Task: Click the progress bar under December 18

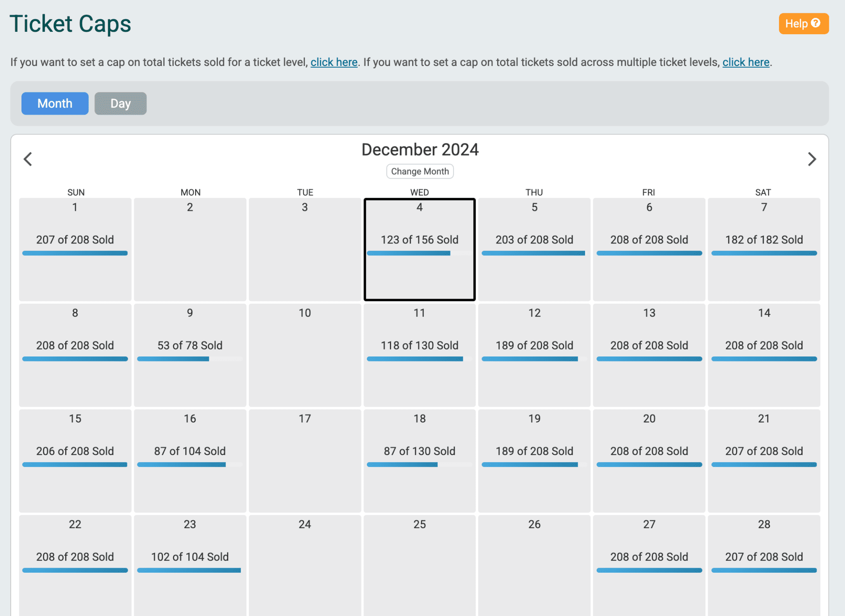Action: point(419,465)
